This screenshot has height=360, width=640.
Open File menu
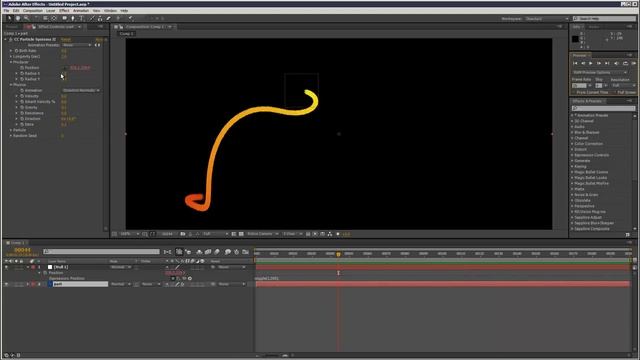pos(6,11)
